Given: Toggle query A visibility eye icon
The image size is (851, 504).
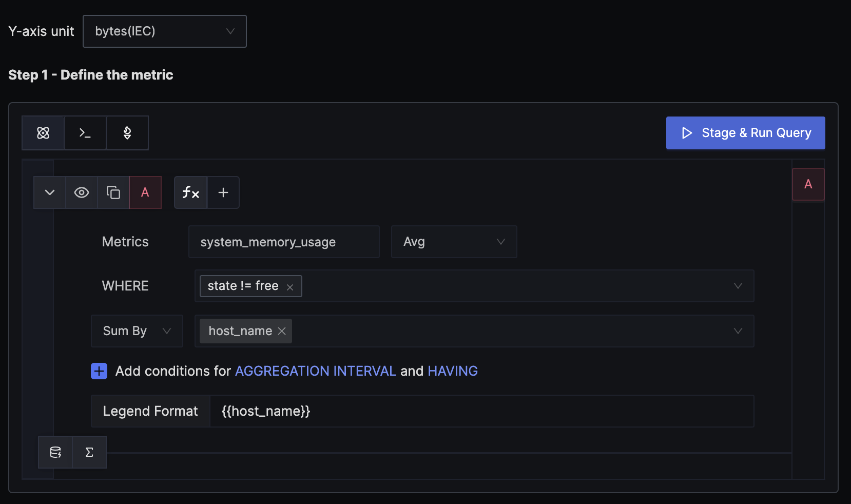Looking at the screenshot, I should pos(82,192).
